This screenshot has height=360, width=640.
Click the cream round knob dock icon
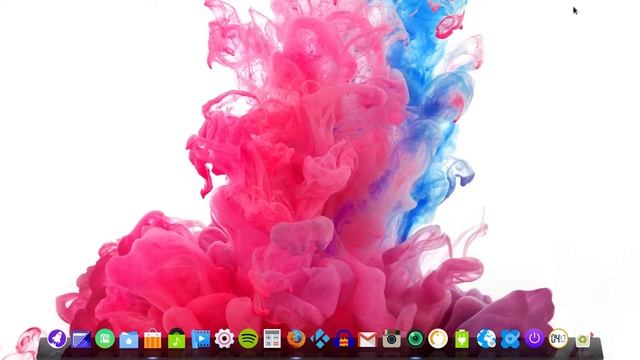click(x=438, y=339)
